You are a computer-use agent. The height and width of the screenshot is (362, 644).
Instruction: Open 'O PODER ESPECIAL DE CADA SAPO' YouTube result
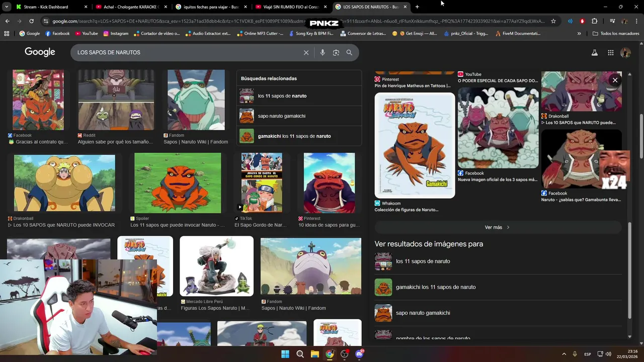[x=498, y=80]
